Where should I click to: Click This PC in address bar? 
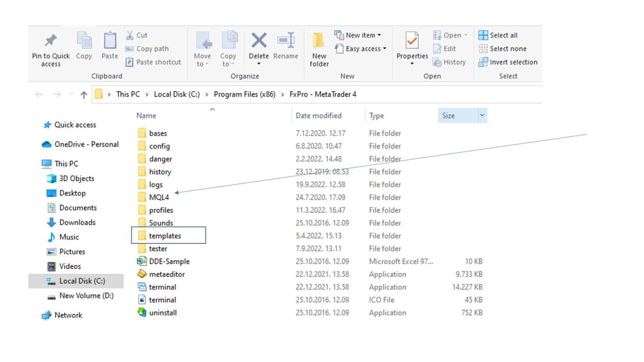(128, 94)
